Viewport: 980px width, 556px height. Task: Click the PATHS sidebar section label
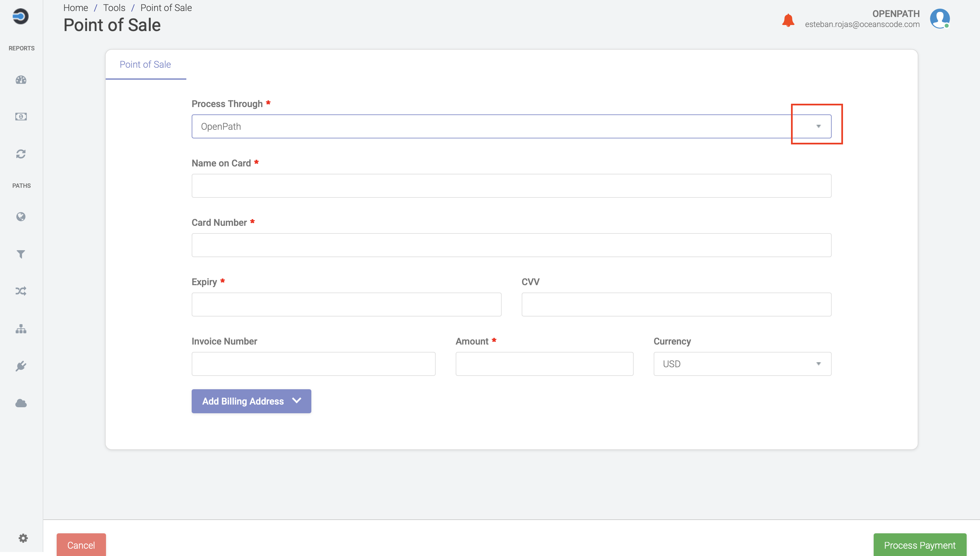click(21, 185)
